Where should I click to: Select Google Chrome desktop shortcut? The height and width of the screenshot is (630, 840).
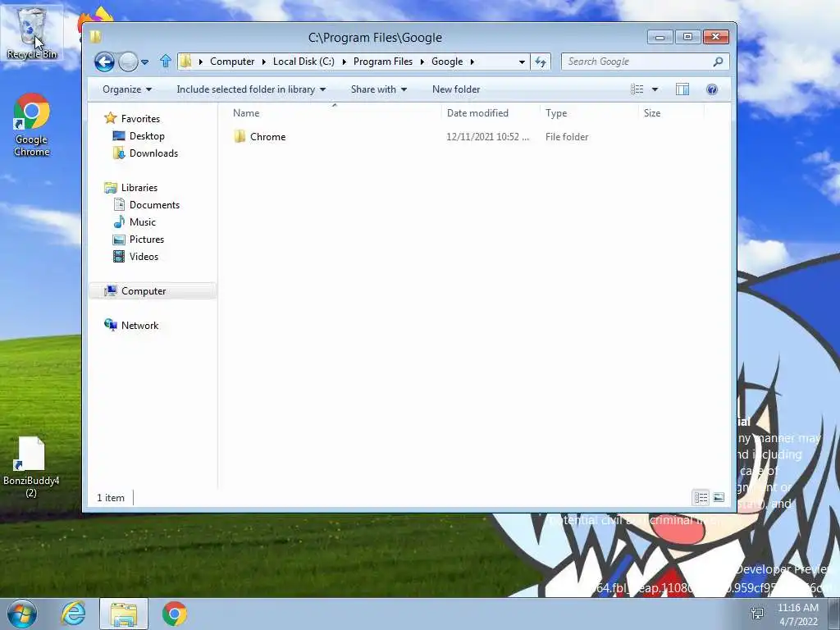point(32,125)
